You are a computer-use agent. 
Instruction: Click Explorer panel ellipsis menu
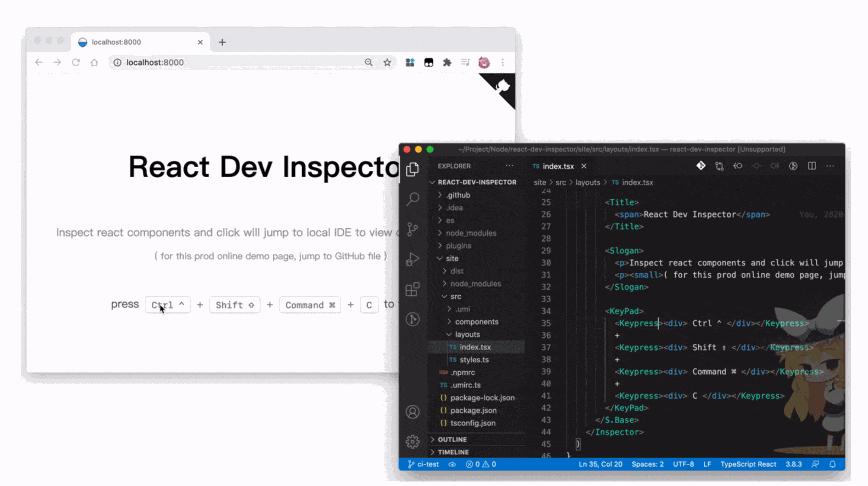point(509,166)
